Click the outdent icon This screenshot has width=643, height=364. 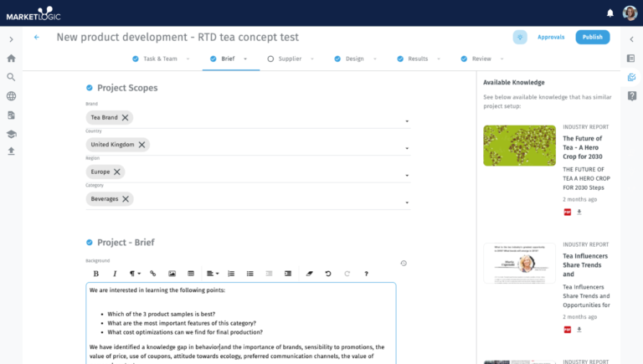click(x=269, y=274)
